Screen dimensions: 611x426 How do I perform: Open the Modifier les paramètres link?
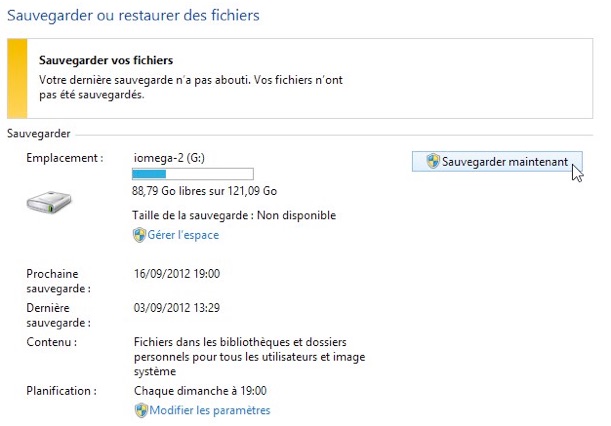[x=210, y=410]
